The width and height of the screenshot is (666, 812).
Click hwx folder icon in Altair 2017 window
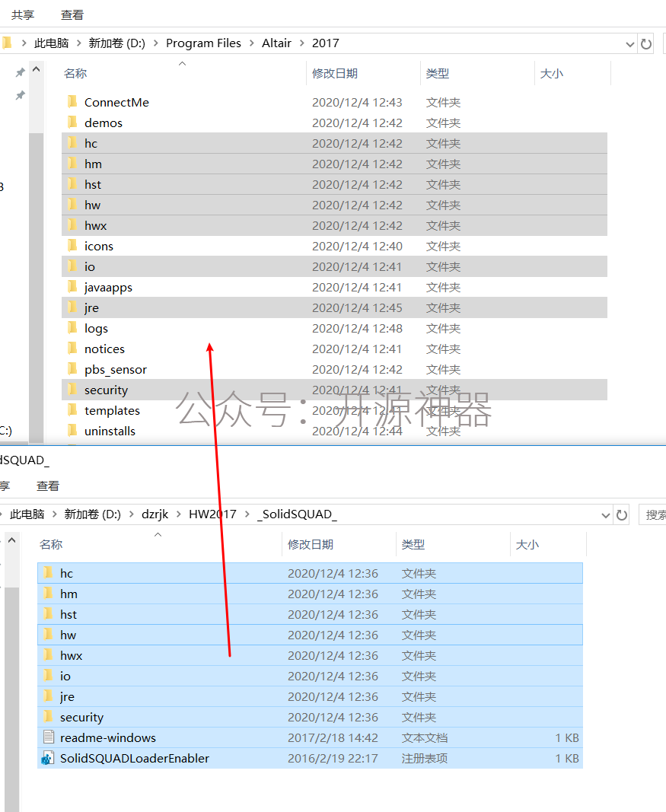(x=72, y=224)
